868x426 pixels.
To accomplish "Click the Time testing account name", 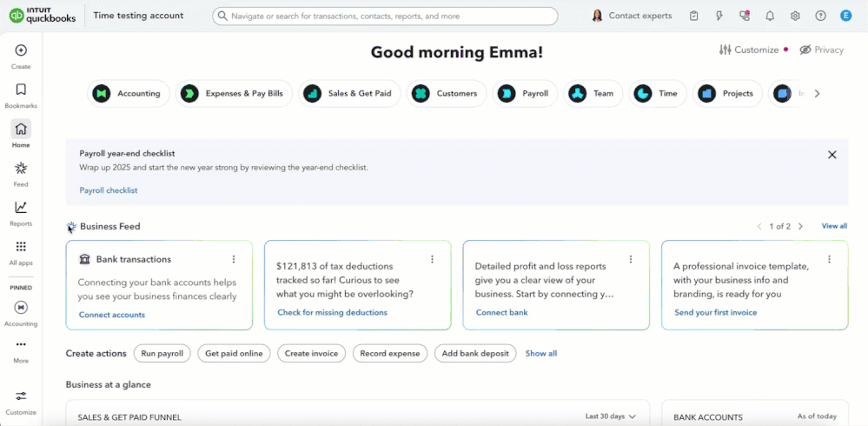I will click(138, 16).
